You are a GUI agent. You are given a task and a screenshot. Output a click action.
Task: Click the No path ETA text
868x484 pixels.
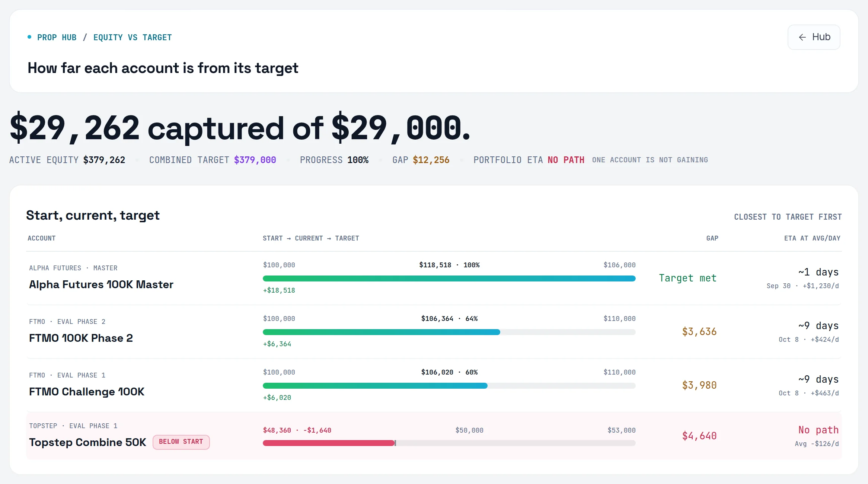pyautogui.click(x=818, y=430)
